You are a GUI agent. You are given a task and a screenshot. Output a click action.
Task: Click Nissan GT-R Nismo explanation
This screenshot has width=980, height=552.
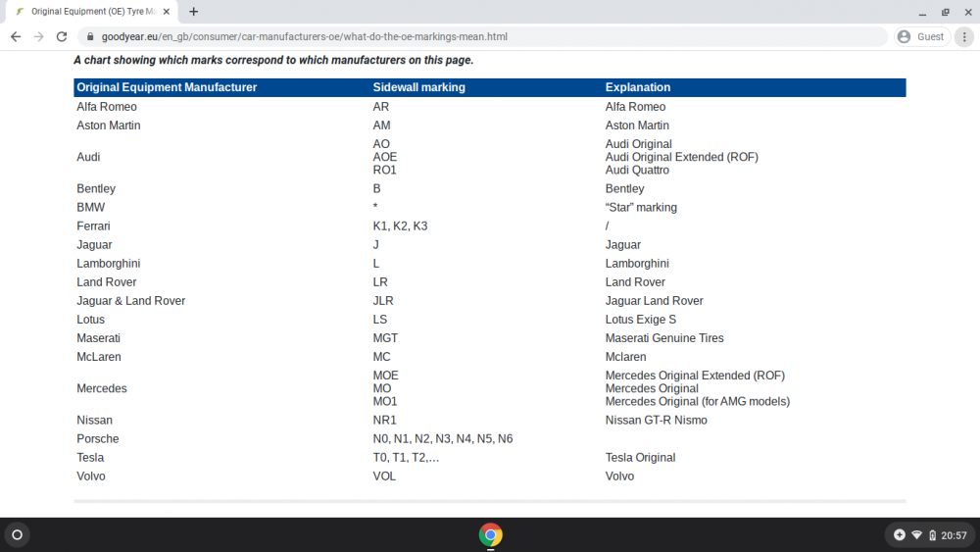click(657, 421)
